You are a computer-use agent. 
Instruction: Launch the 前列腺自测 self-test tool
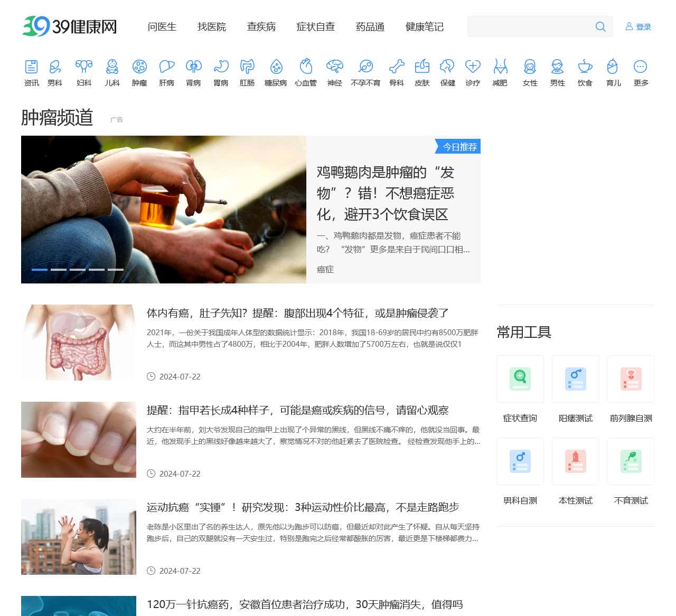[631, 379]
